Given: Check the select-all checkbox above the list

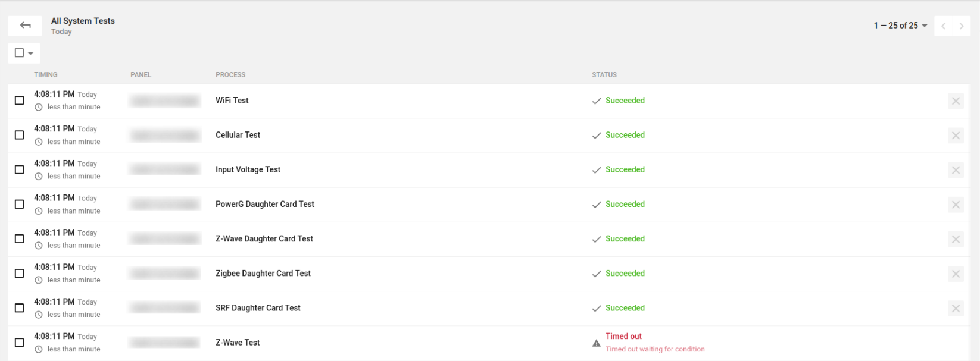Looking at the screenshot, I should [18, 53].
